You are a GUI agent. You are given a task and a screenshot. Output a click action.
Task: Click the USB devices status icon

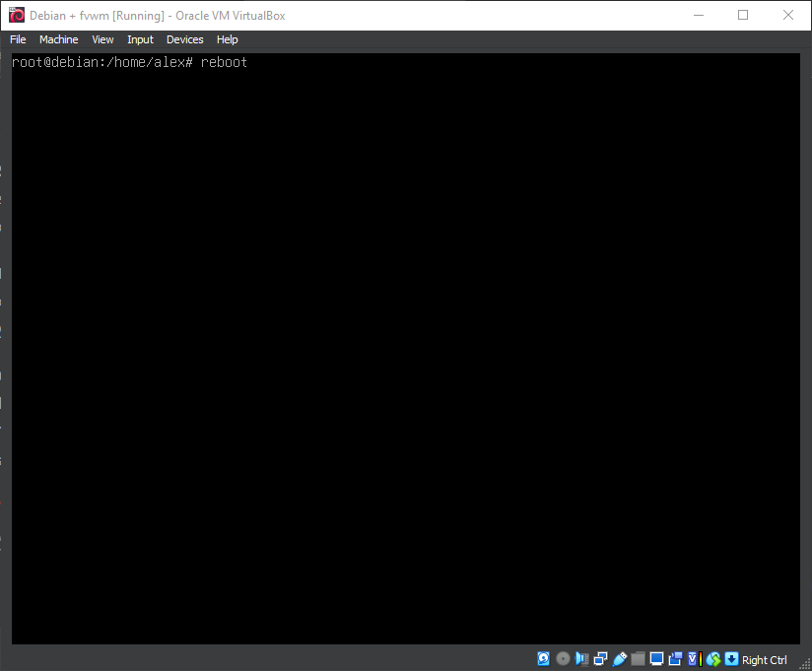pyautogui.click(x=619, y=658)
